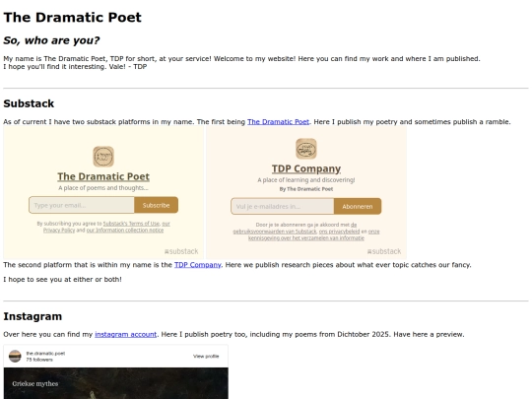The image size is (532, 399).
Task: Click the Instagram profile avatar picture
Action: click(15, 357)
